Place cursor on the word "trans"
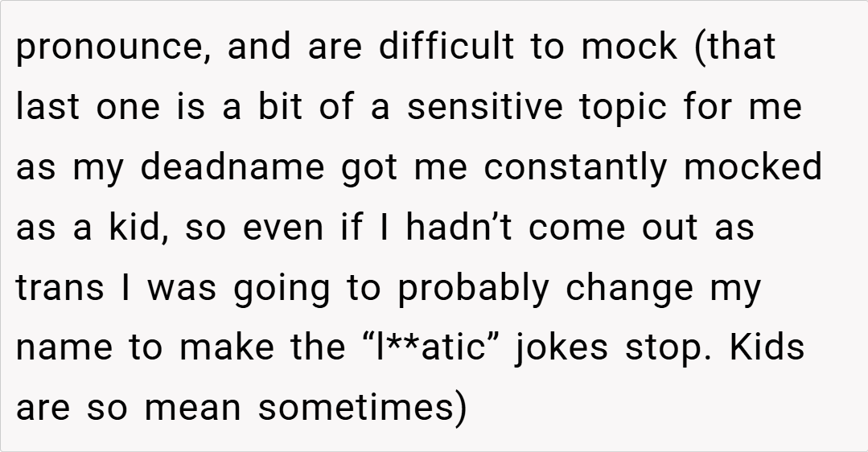Screen dimensions: 868x452 60,288
